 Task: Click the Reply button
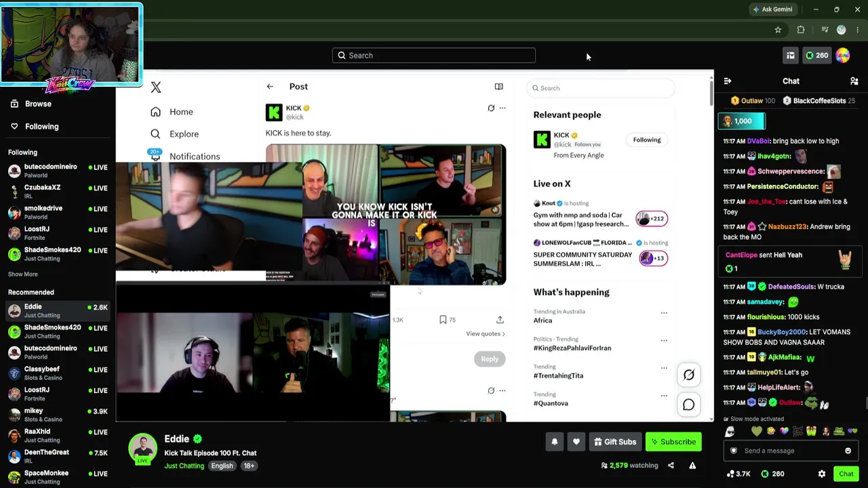click(490, 359)
